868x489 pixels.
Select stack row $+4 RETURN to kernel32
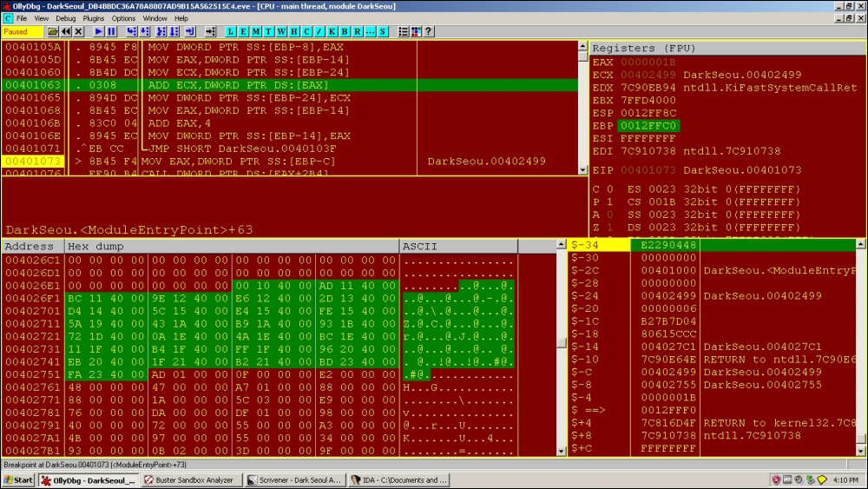tap(779, 423)
